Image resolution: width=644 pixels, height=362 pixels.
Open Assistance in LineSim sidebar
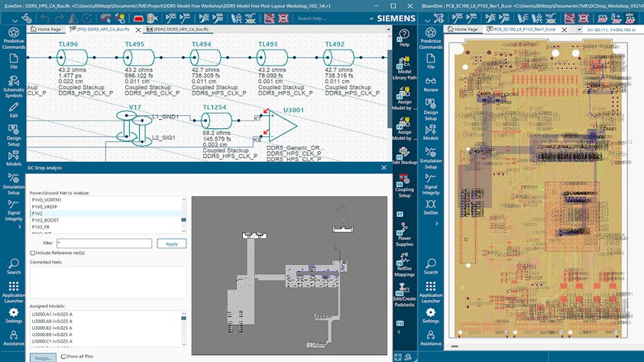tap(14, 338)
